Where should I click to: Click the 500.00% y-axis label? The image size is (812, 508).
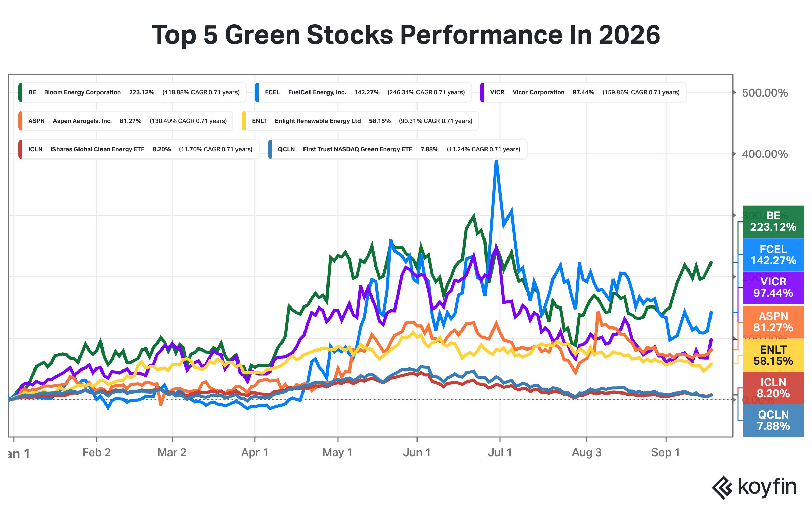pos(765,93)
